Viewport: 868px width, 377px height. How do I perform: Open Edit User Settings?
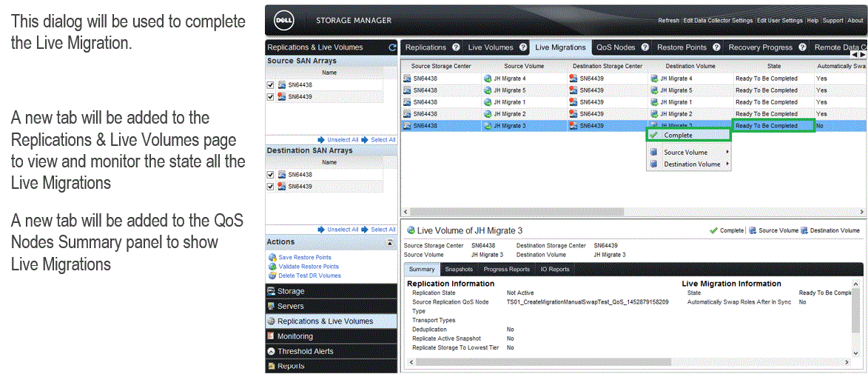[x=780, y=21]
